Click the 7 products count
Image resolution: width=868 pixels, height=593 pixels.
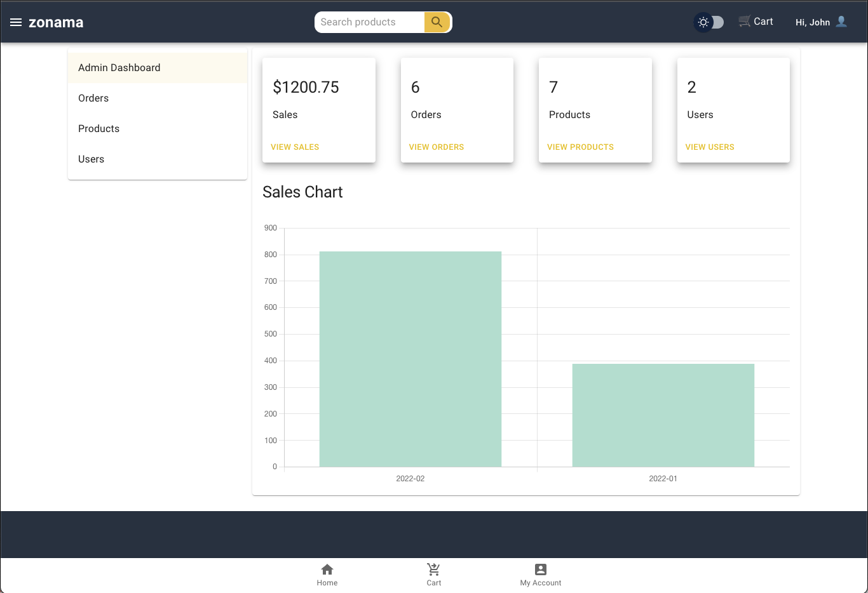553,87
